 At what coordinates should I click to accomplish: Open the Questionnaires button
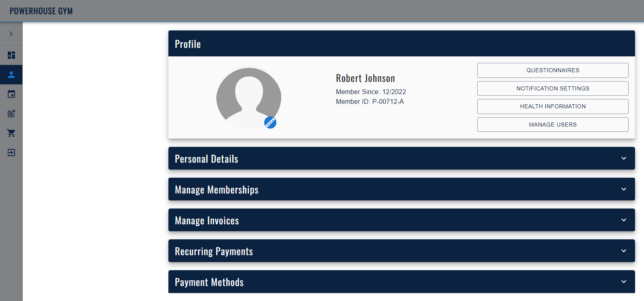[553, 70]
